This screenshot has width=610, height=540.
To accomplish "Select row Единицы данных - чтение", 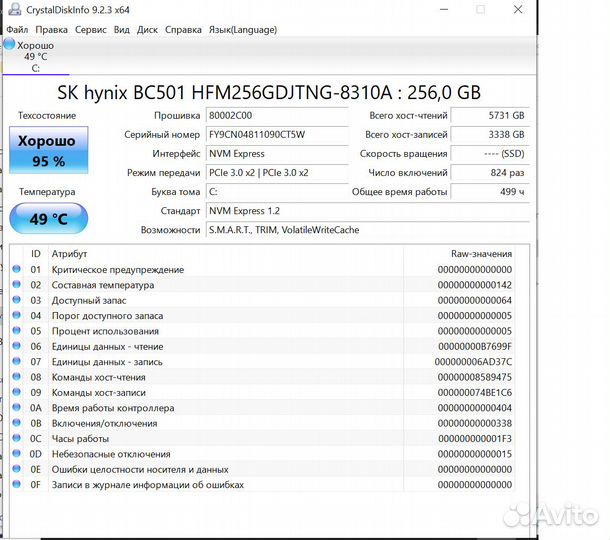I will pyautogui.click(x=263, y=346).
